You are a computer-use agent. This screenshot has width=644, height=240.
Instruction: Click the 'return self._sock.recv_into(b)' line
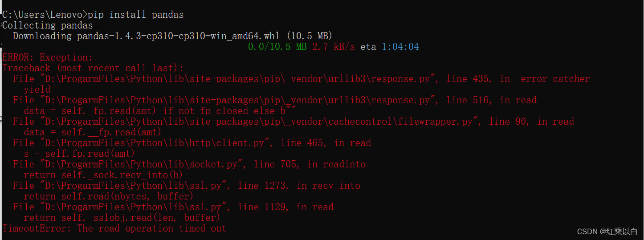103,175
